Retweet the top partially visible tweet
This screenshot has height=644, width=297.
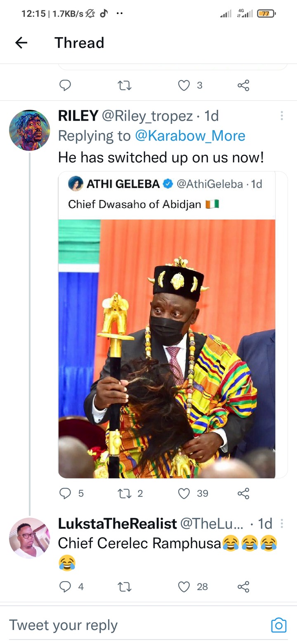(x=125, y=85)
